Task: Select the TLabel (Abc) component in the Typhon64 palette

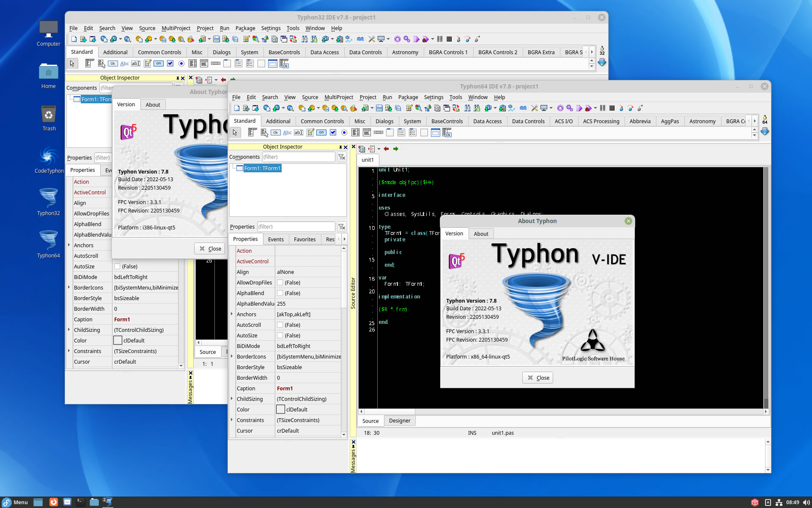Action: [287, 133]
